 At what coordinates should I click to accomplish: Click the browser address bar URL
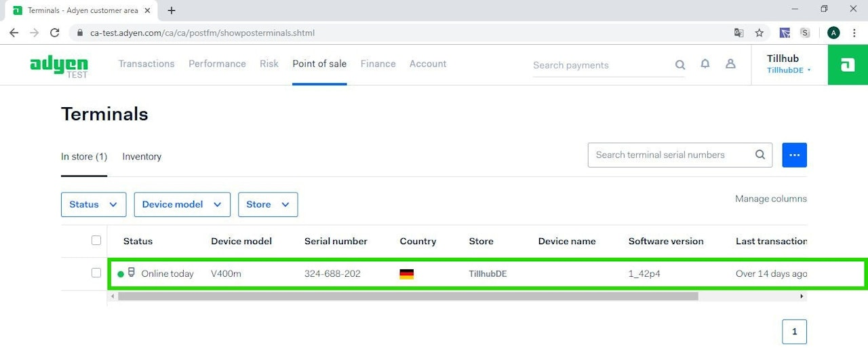202,33
